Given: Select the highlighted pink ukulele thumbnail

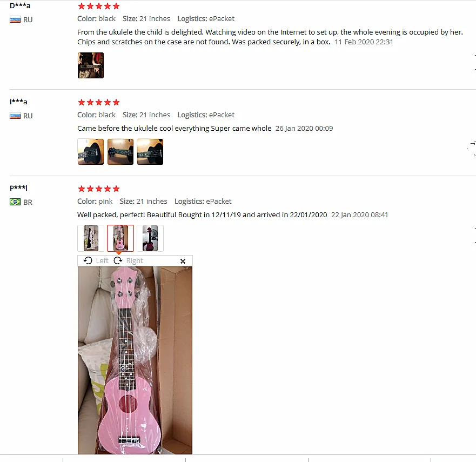Looking at the screenshot, I should (x=120, y=238).
